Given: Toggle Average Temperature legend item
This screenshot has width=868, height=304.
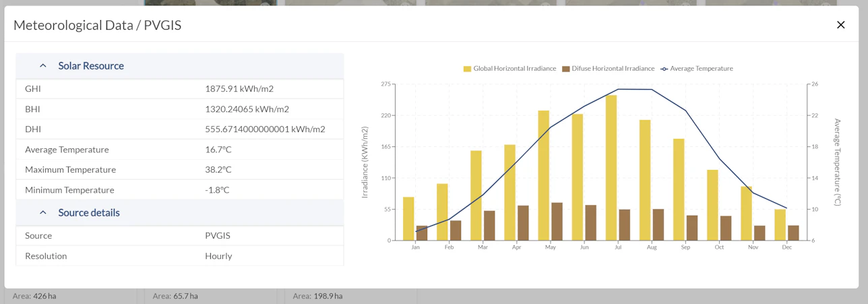Looking at the screenshot, I should (x=696, y=69).
